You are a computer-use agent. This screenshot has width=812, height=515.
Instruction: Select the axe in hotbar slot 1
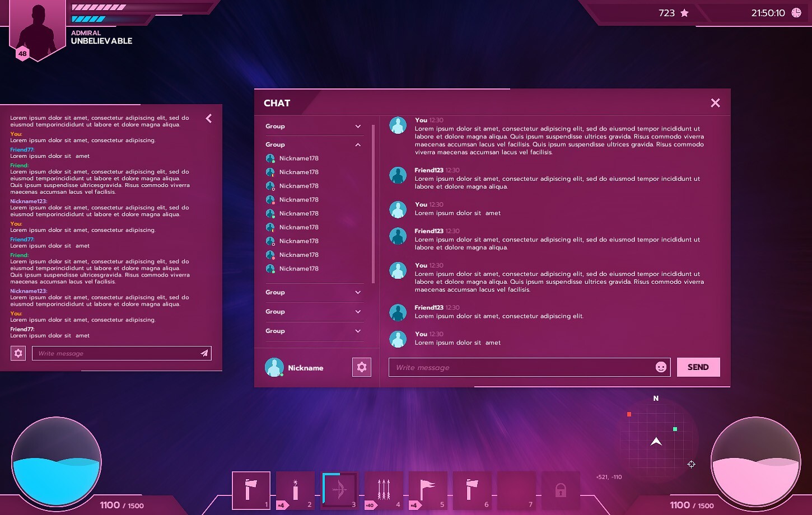(251, 490)
